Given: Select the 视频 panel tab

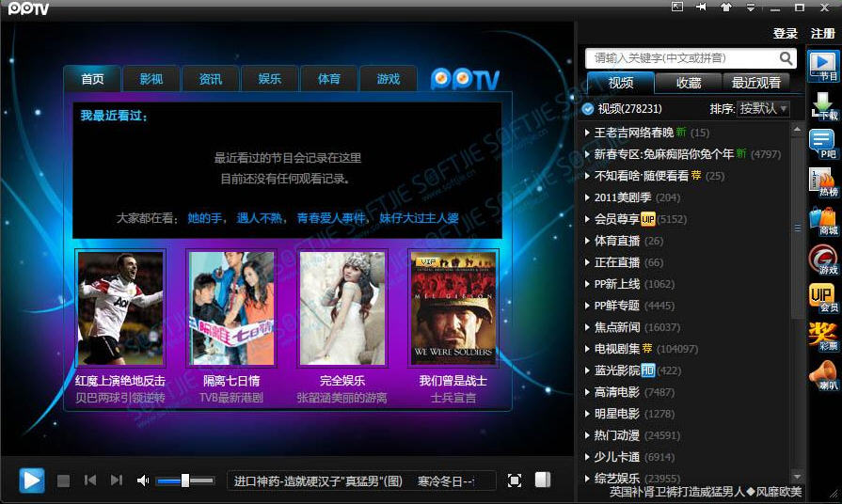Looking at the screenshot, I should (621, 83).
